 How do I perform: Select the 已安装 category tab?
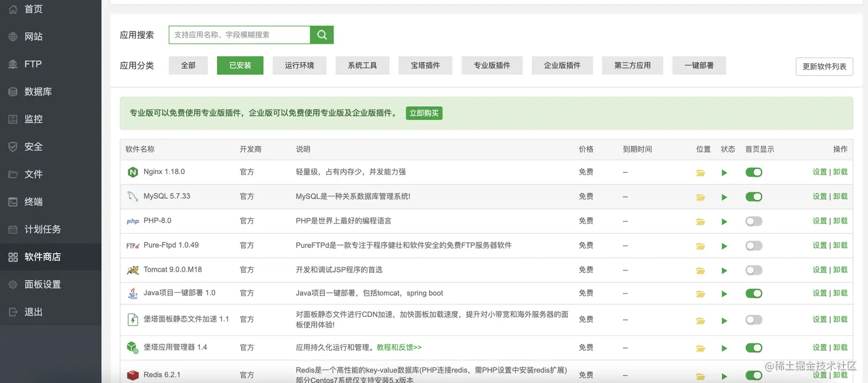[x=240, y=65]
